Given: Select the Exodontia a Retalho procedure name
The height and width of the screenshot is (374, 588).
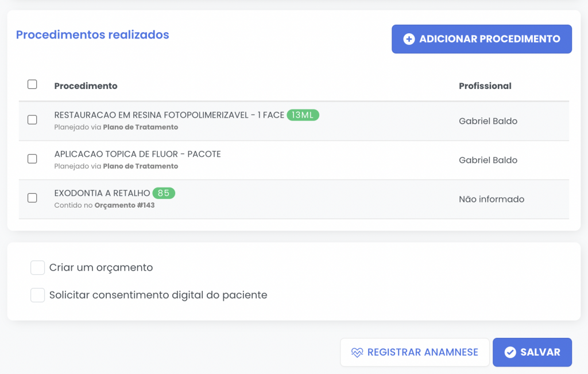Looking at the screenshot, I should click(x=102, y=193).
